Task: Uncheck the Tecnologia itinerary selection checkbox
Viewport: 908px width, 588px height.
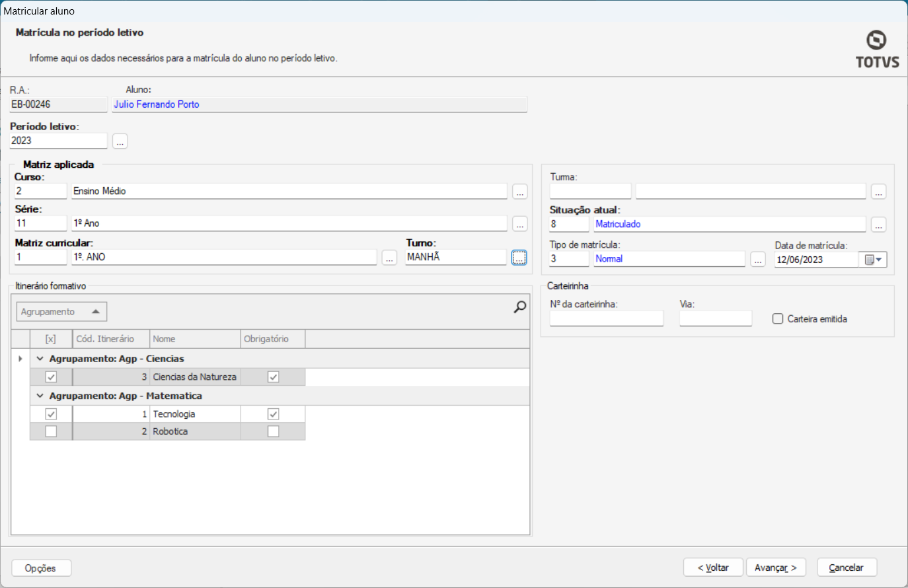Action: coord(51,414)
